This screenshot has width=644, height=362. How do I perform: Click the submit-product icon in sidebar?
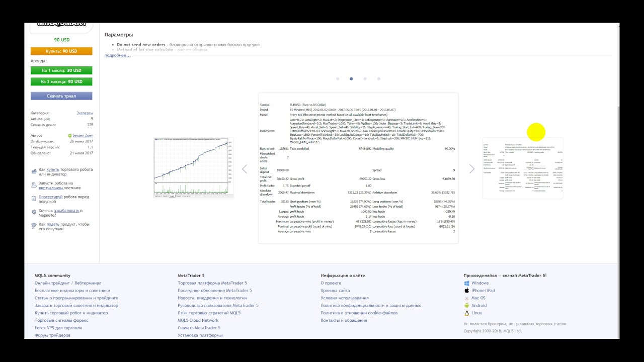34,226
